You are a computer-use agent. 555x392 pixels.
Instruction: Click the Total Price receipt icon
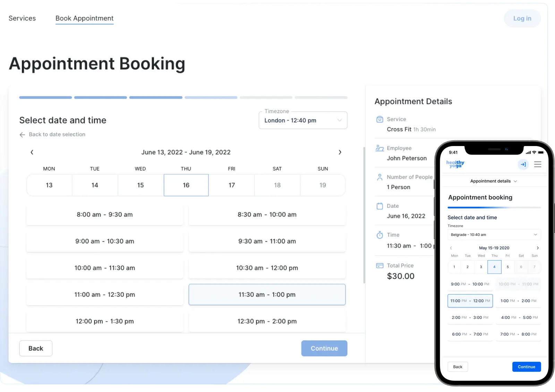tap(380, 265)
